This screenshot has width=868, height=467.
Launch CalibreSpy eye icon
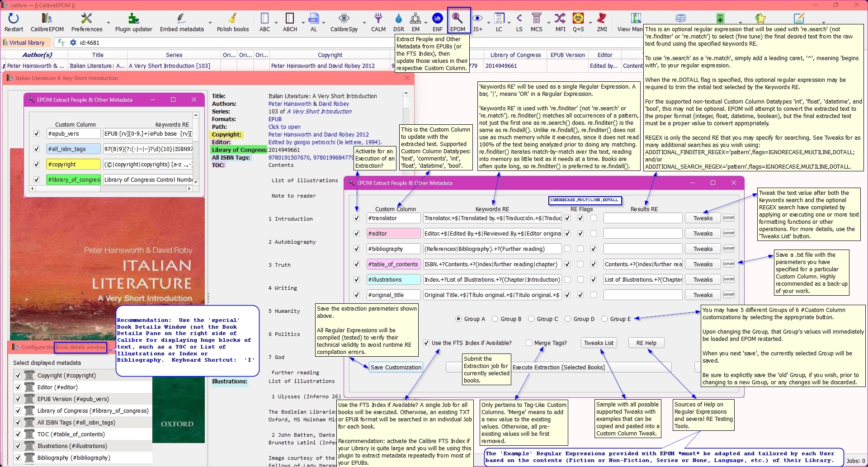344,19
